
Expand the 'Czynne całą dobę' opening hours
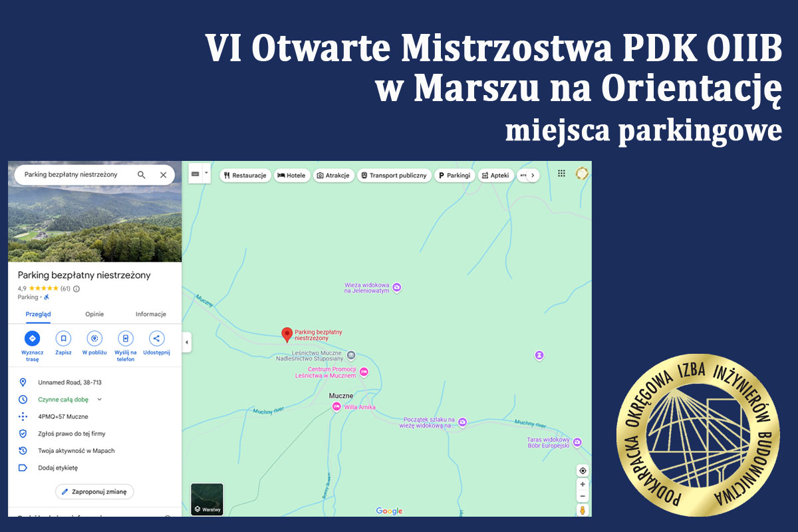[x=100, y=399]
